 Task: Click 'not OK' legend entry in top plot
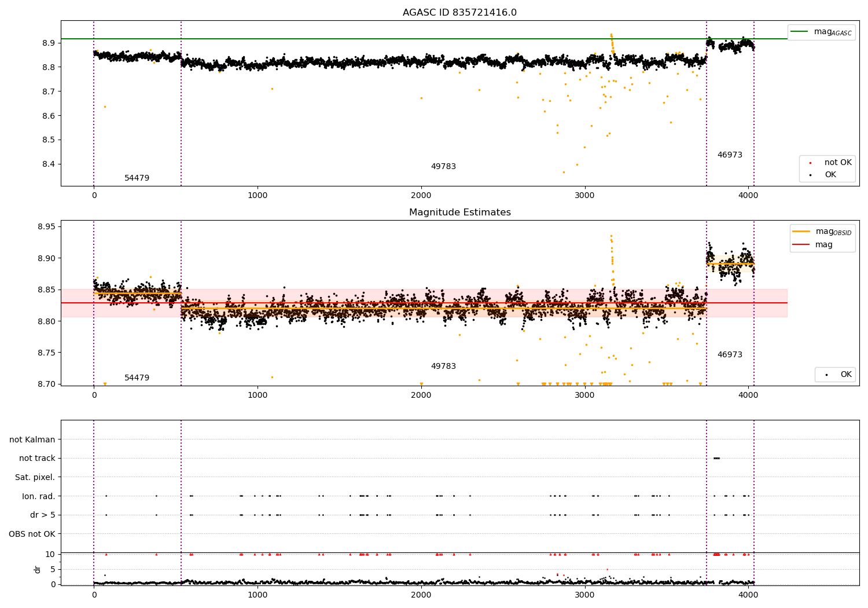(x=830, y=163)
